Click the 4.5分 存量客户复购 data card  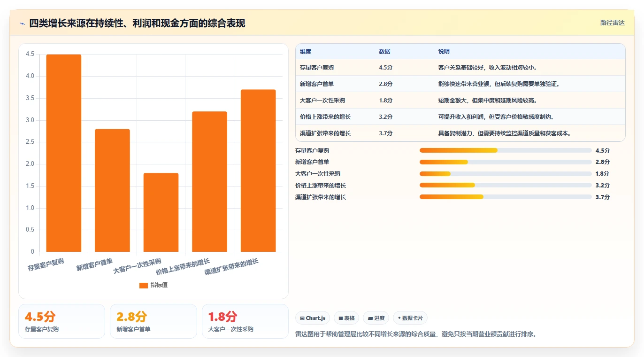pyautogui.click(x=61, y=321)
